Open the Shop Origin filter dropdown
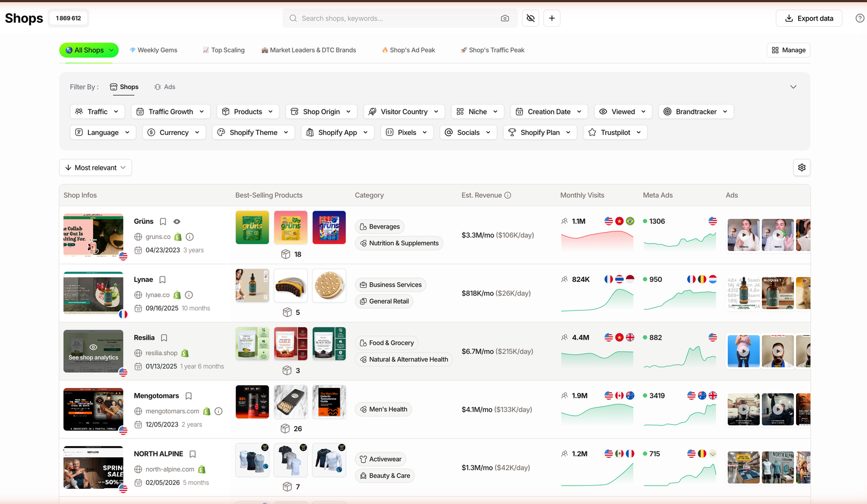 (x=321, y=112)
